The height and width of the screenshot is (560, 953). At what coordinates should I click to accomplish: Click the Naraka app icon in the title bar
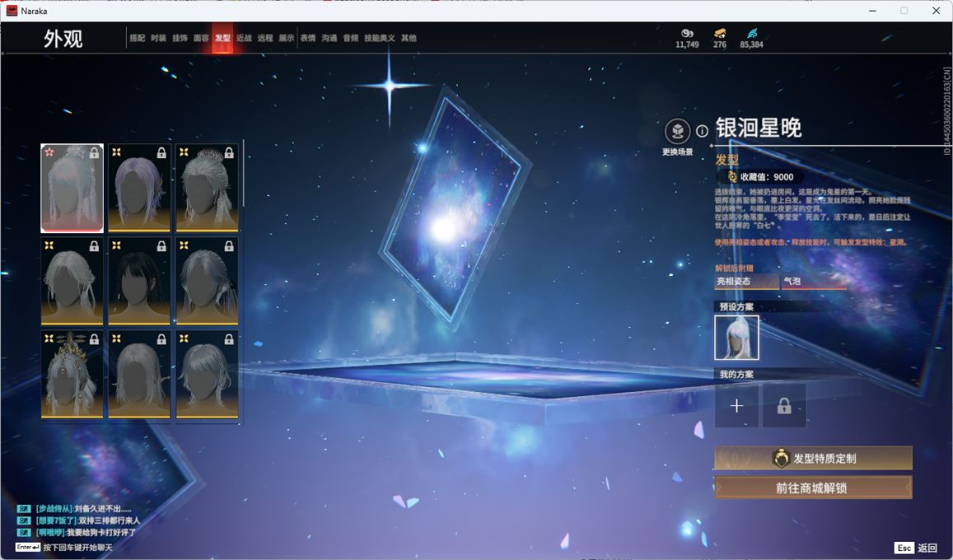point(12,11)
